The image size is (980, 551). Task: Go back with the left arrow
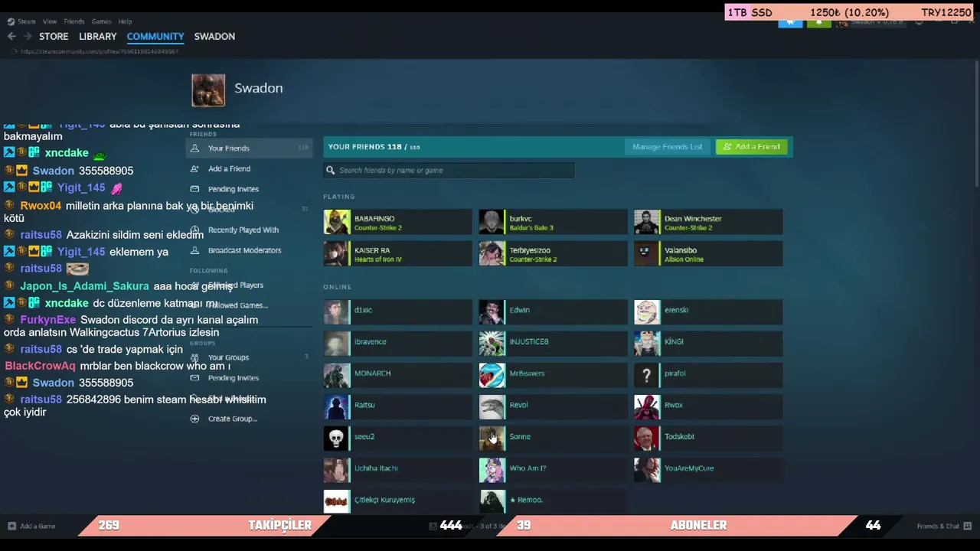pyautogui.click(x=11, y=36)
